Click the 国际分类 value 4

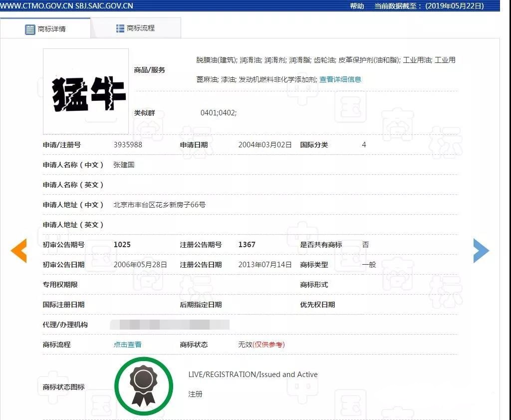point(364,145)
